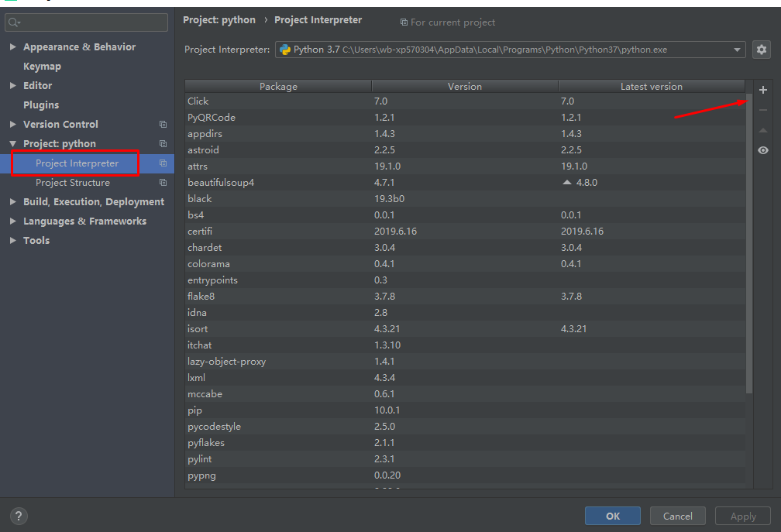The height and width of the screenshot is (532, 781).
Task: Sort by Latest version column header
Action: 652,86
